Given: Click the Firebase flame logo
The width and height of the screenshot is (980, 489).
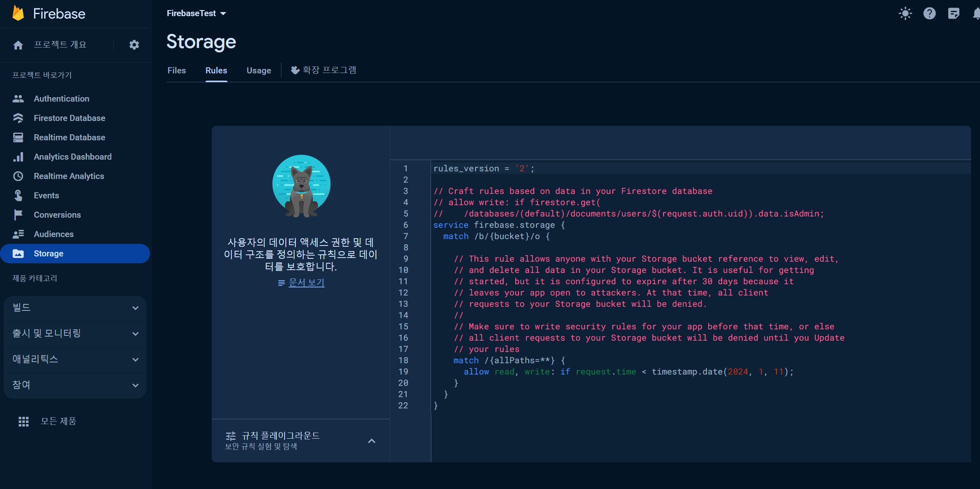Looking at the screenshot, I should (x=18, y=13).
